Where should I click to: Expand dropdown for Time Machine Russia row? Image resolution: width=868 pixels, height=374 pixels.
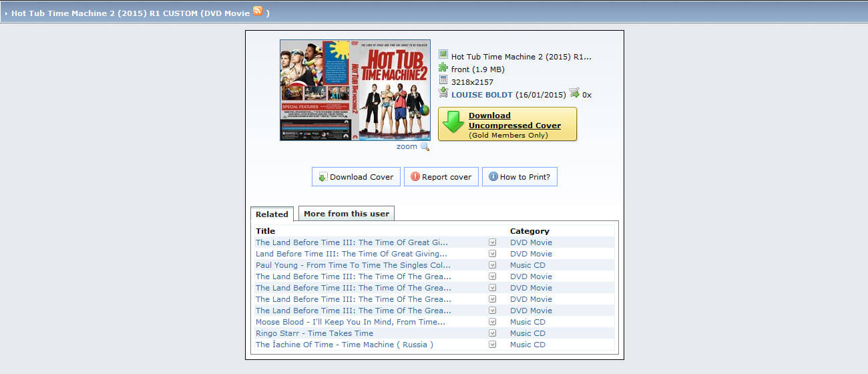(493, 345)
